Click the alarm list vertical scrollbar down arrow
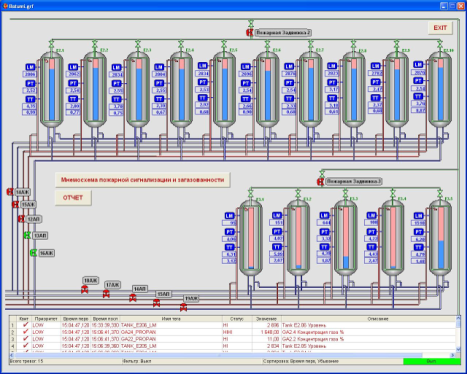The height and width of the screenshot is (374, 467). pos(458,349)
